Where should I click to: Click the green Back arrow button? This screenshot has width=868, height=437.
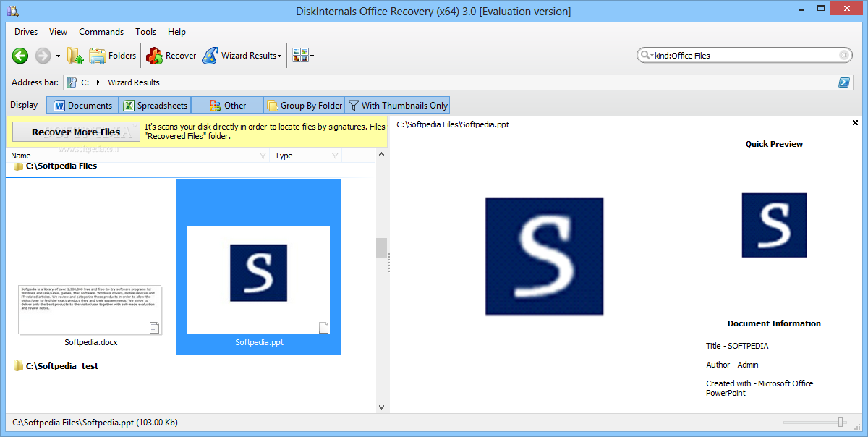coord(20,56)
